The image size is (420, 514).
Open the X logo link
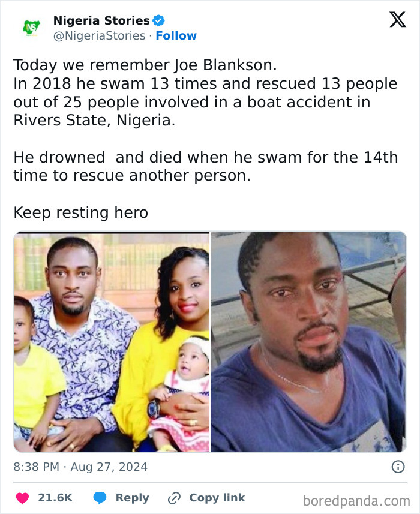pos(398,19)
